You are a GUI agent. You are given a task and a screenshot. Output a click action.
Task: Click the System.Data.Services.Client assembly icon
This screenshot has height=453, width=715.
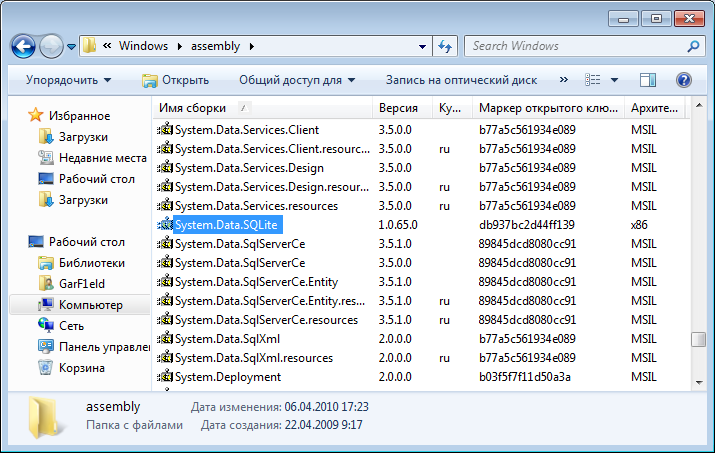point(165,130)
